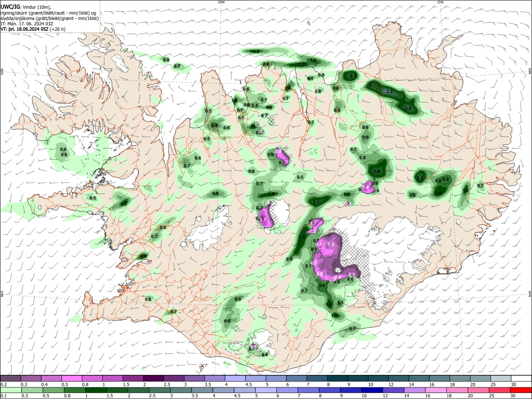The width and height of the screenshot is (532, 399).
Task: Click the '15W' longitude label
Action: click(440, 2)
